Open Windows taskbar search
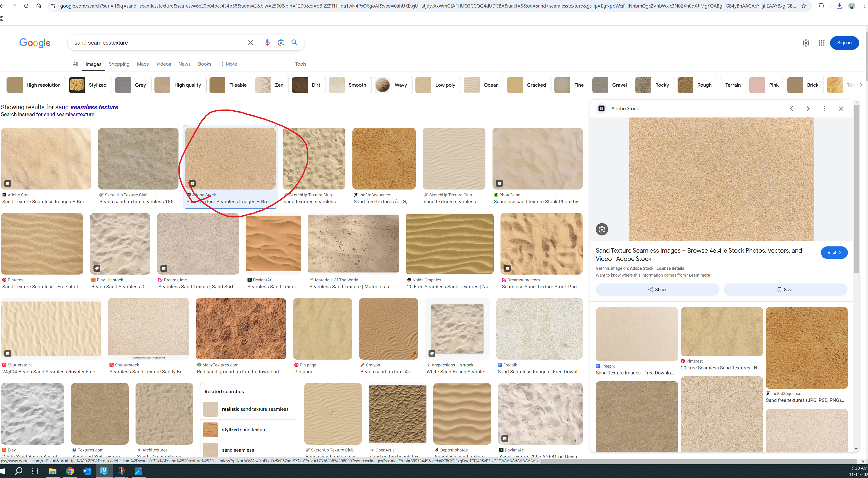 [19, 471]
